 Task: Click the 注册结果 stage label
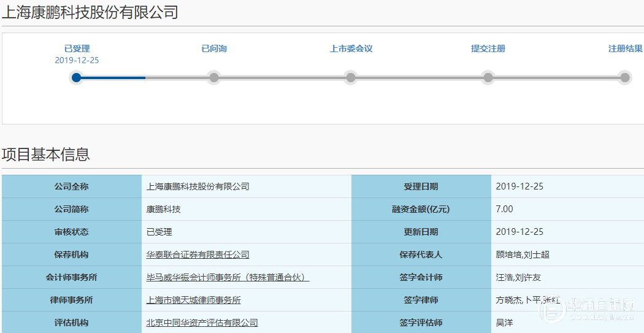pyautogui.click(x=625, y=48)
